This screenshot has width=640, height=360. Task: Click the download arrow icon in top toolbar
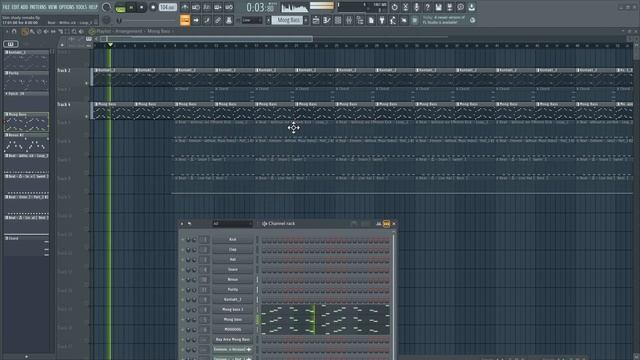tap(471, 7)
